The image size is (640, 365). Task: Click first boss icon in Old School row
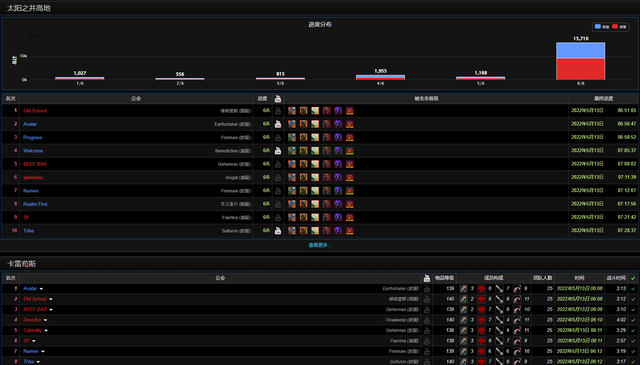(292, 111)
